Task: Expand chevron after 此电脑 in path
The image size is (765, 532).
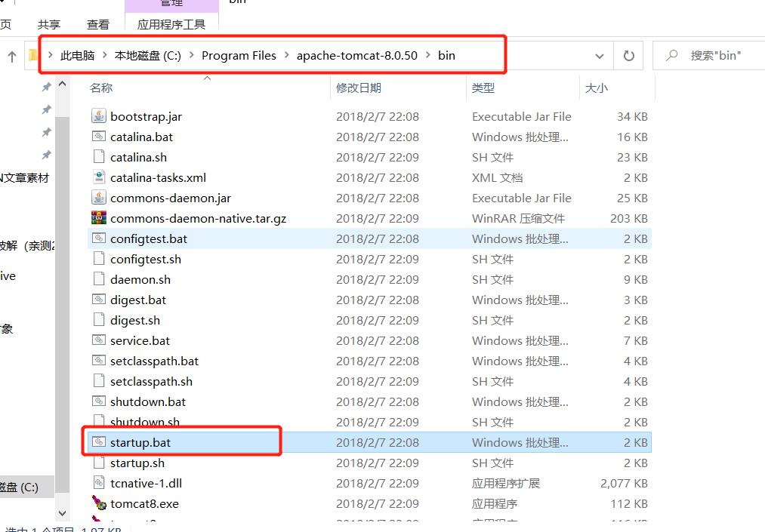Action: 105,55
